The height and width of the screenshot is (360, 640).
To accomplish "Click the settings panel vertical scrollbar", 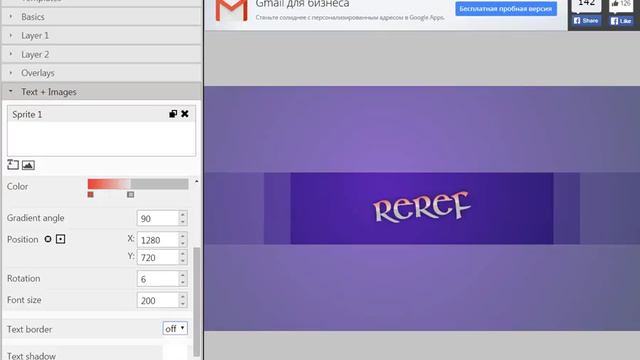I will [x=197, y=302].
